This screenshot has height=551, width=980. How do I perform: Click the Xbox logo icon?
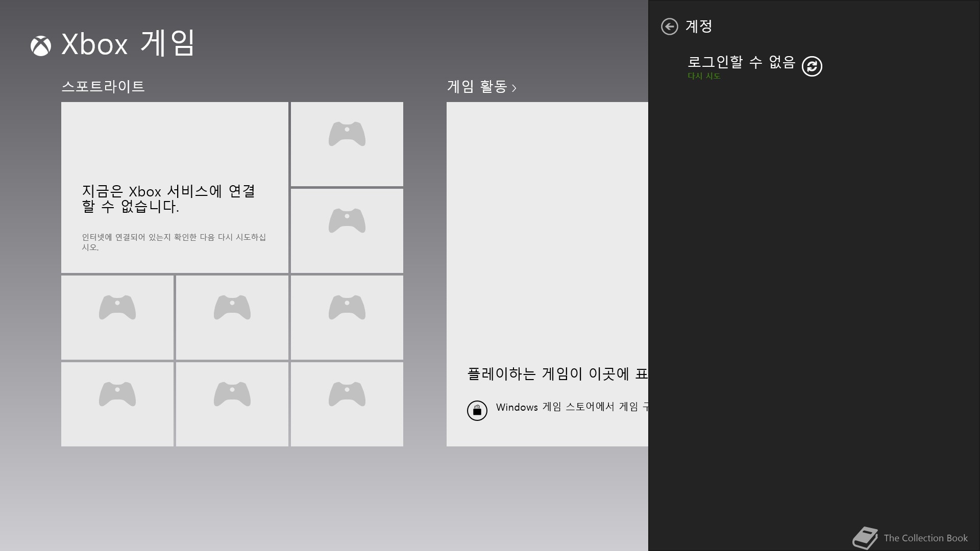point(41,46)
